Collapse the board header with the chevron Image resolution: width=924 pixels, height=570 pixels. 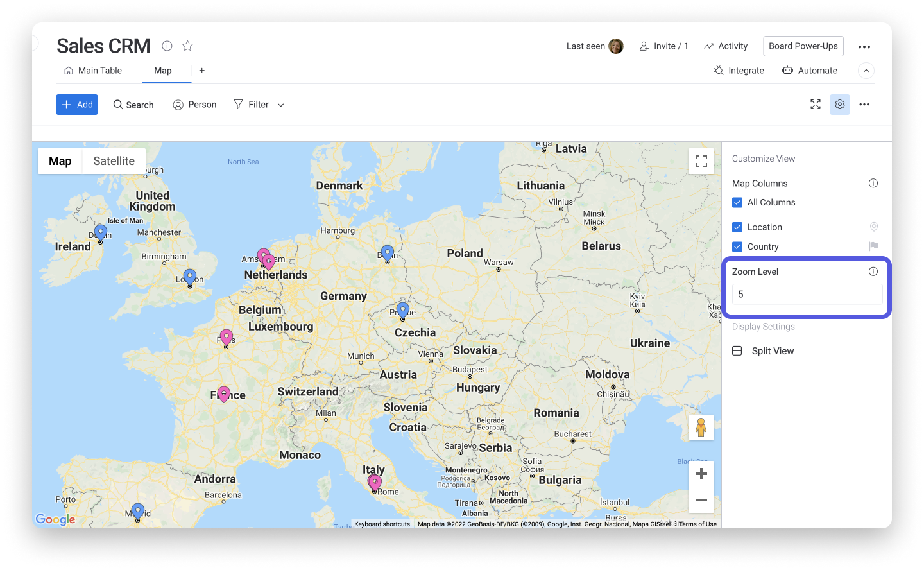pyautogui.click(x=866, y=70)
